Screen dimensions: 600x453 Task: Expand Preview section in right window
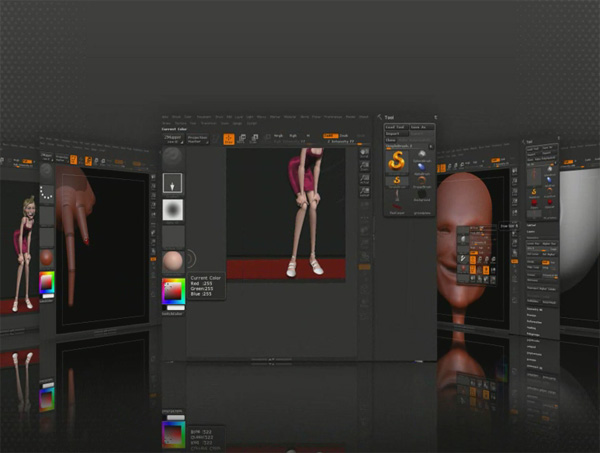coord(531,315)
